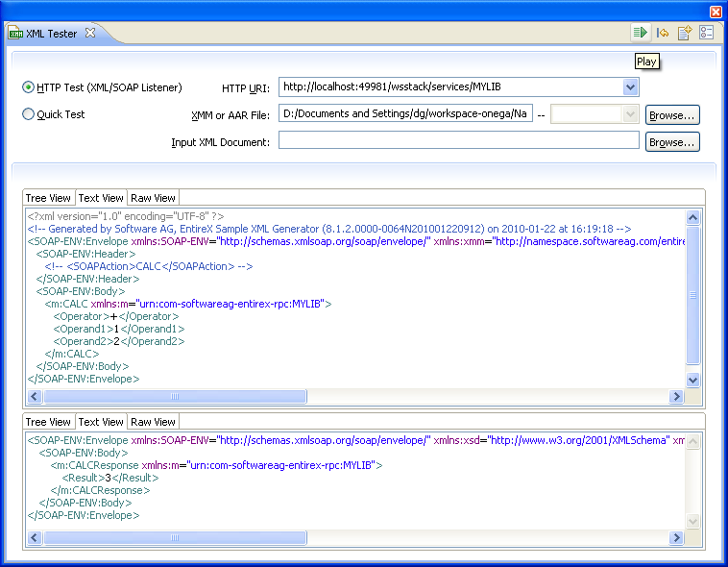
Task: Click response pane horizontal scroll left arrow
Action: pyautogui.click(x=35, y=538)
